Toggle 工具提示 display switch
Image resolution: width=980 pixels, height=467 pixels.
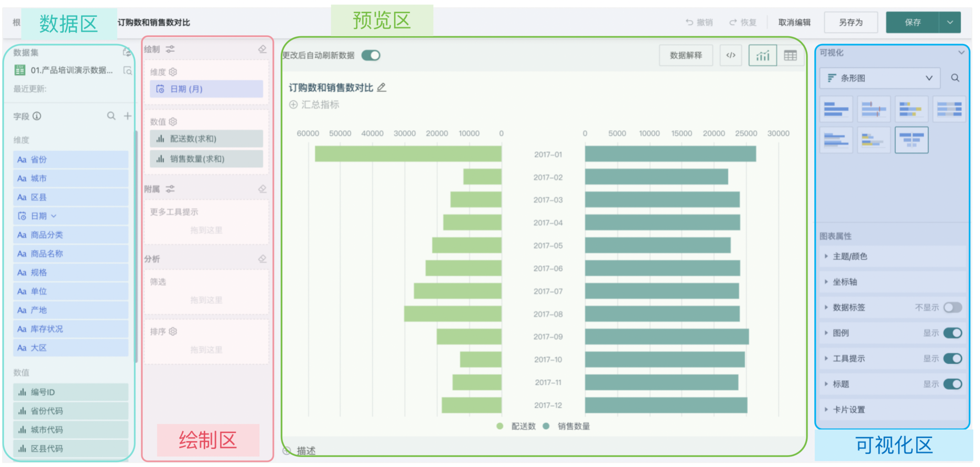953,359
